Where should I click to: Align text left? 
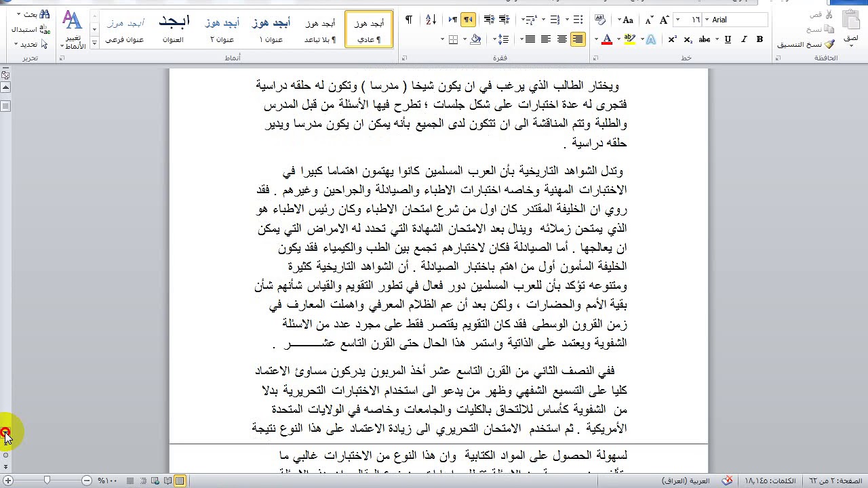[x=546, y=39]
